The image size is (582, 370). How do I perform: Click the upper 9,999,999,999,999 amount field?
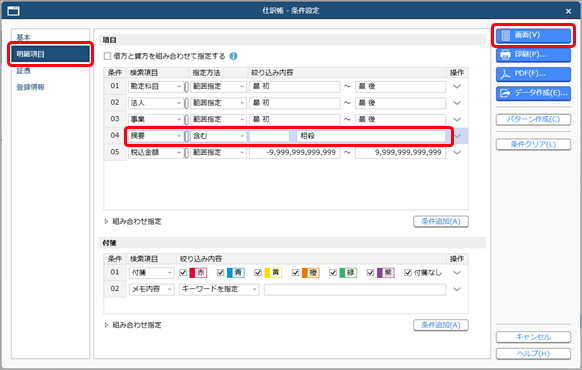click(x=400, y=152)
